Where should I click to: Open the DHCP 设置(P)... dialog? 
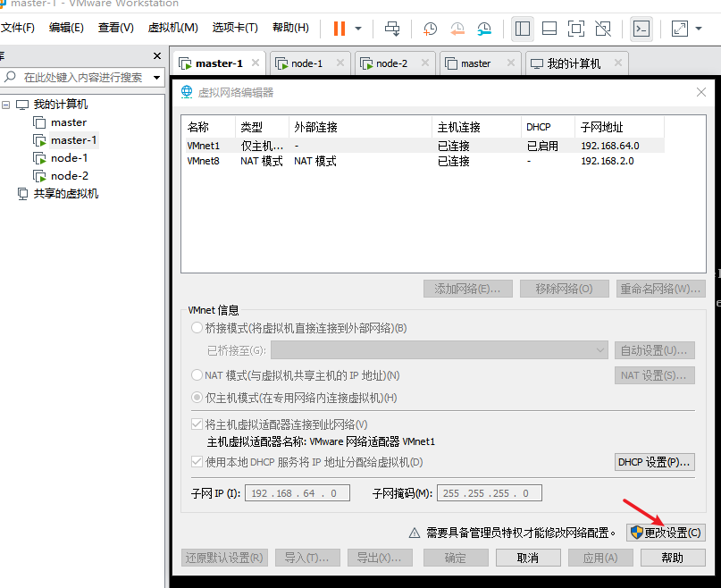(654, 462)
